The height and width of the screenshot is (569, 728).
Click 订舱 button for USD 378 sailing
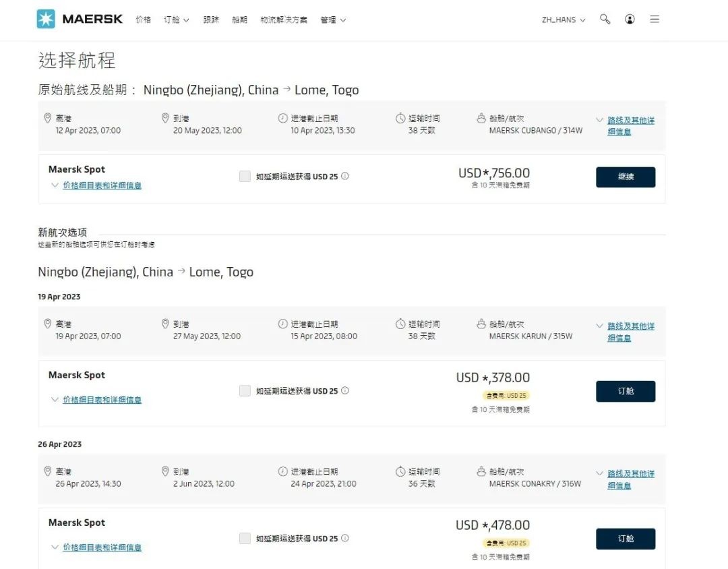(x=626, y=391)
